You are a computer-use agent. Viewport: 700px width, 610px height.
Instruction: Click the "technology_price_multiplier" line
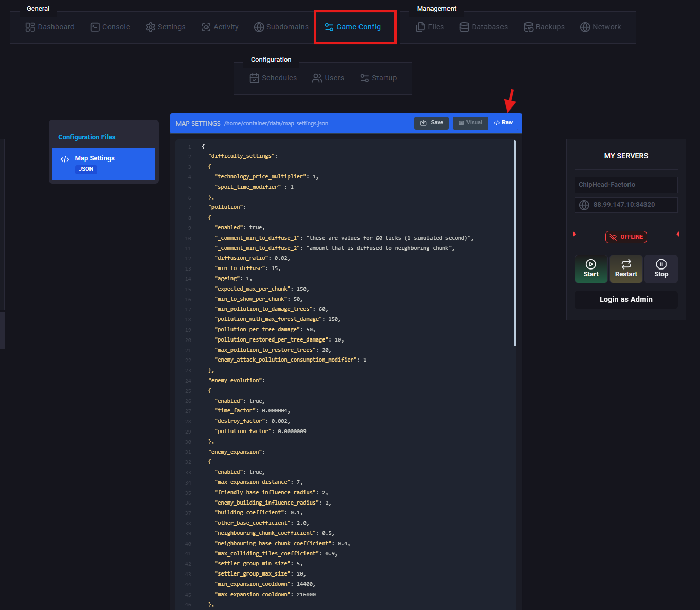coord(266,177)
